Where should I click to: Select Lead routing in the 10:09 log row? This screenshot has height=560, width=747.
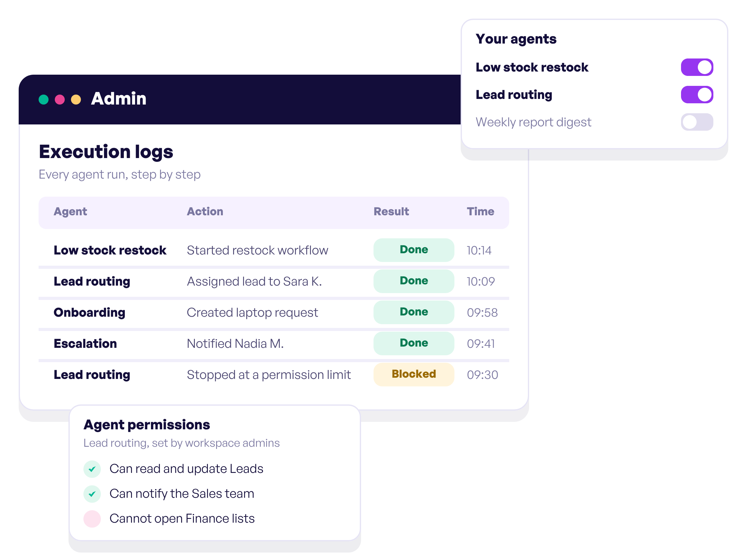tap(92, 282)
